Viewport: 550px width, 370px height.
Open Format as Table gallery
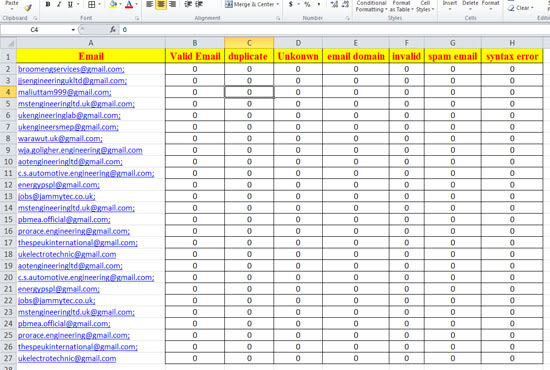tap(402, 6)
